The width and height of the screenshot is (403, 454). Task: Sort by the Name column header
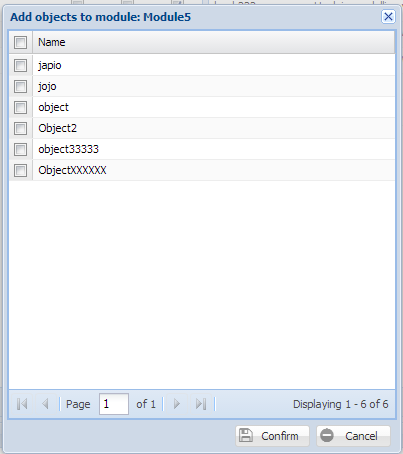point(214,42)
